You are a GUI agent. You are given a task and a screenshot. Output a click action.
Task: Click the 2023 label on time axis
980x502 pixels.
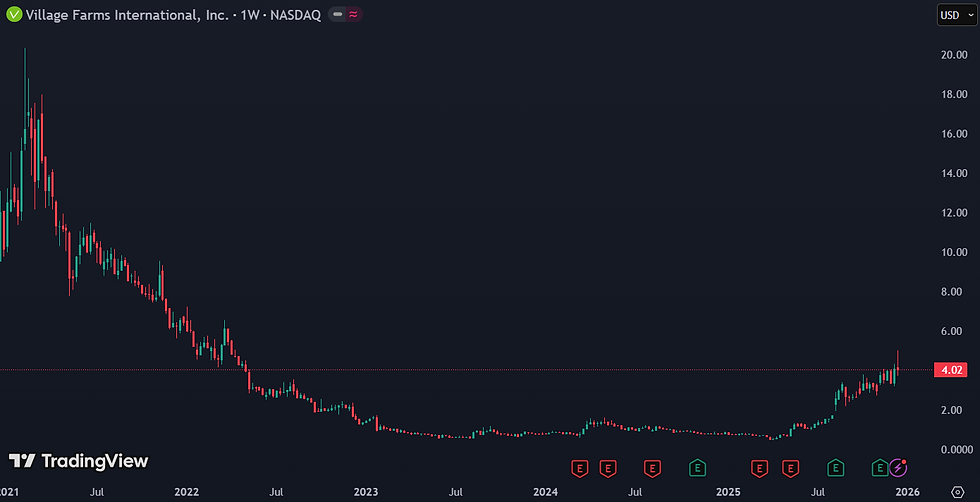point(366,492)
